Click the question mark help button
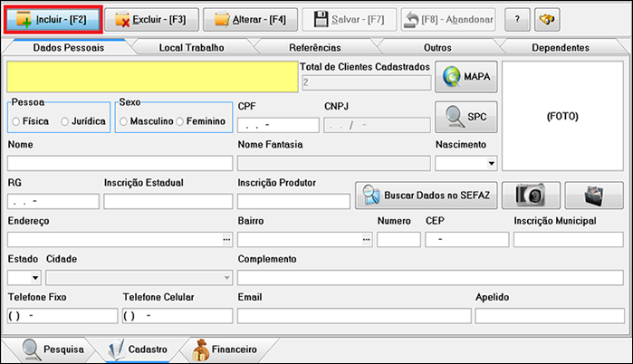 pyautogui.click(x=516, y=18)
